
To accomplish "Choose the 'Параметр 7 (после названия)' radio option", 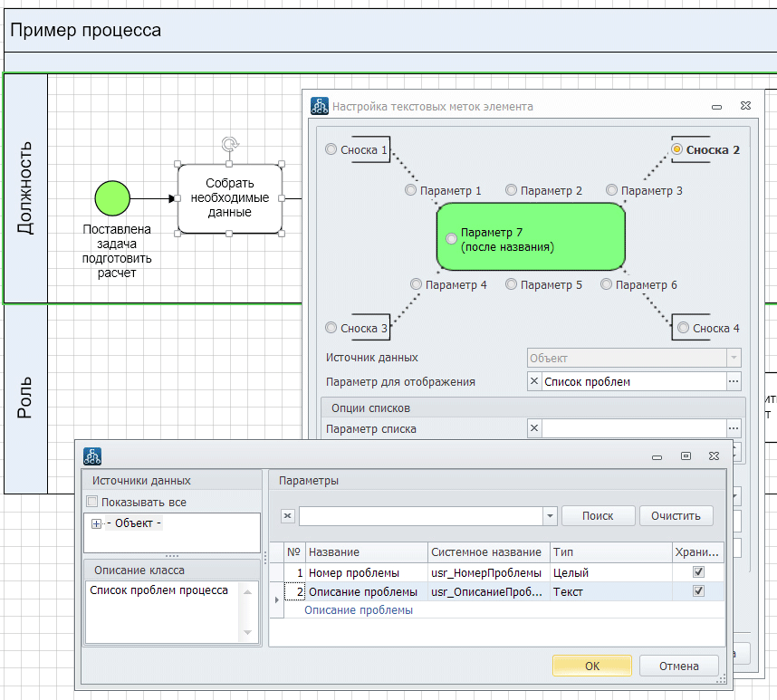I will pos(451,239).
